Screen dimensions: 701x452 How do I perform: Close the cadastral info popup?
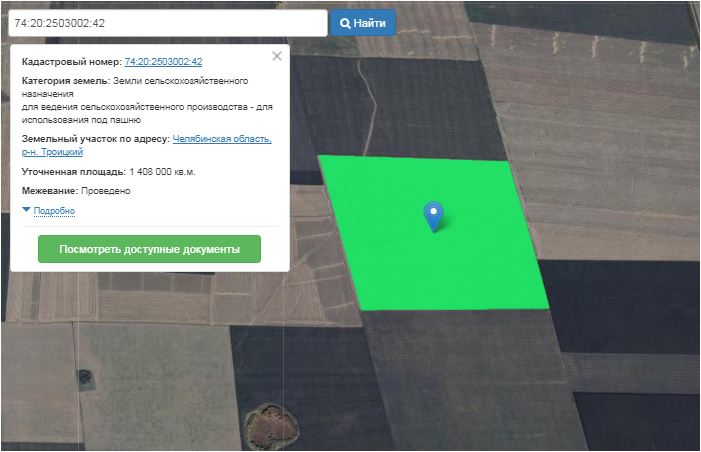point(277,57)
